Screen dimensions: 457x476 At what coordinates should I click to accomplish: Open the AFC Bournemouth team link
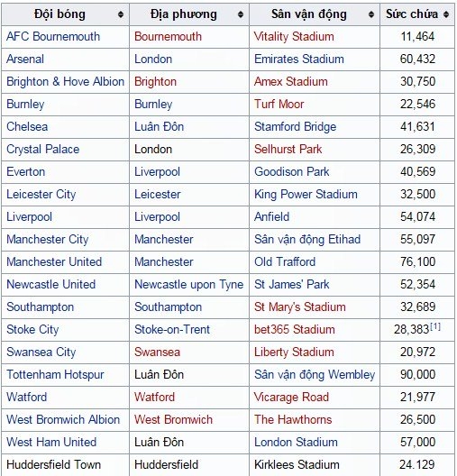[x=53, y=36]
